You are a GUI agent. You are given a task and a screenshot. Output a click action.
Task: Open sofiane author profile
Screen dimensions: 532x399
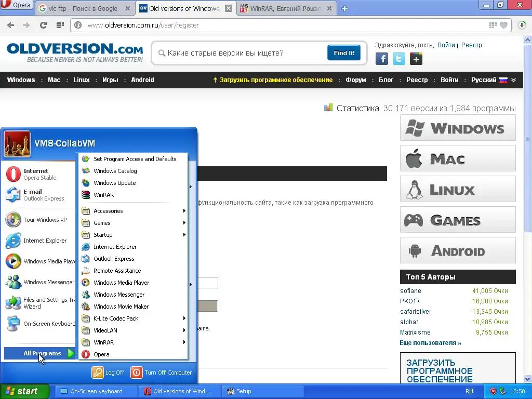point(410,291)
